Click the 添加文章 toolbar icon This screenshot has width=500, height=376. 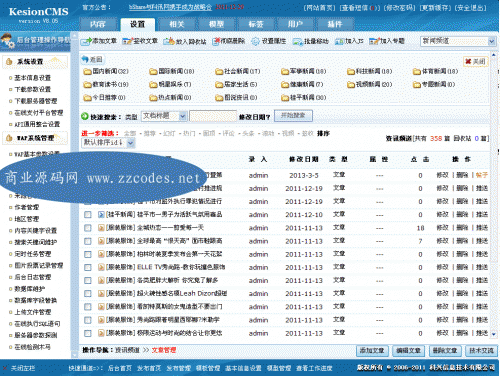point(86,41)
